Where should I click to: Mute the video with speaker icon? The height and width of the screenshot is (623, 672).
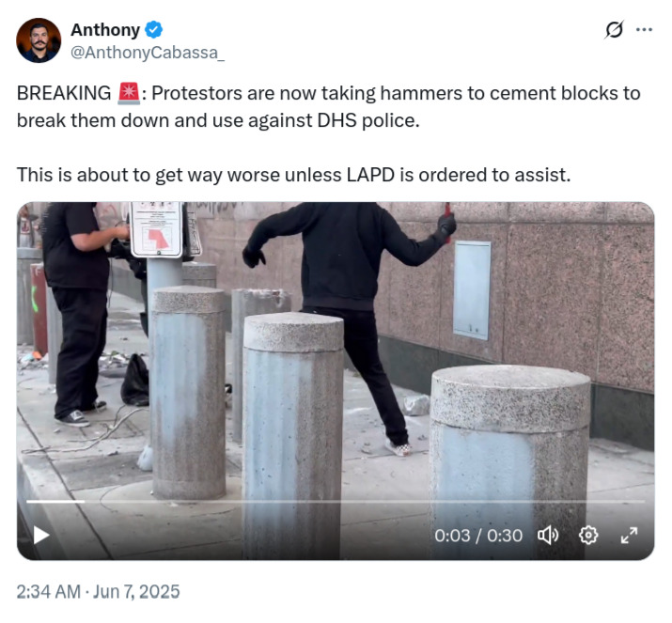coord(548,536)
